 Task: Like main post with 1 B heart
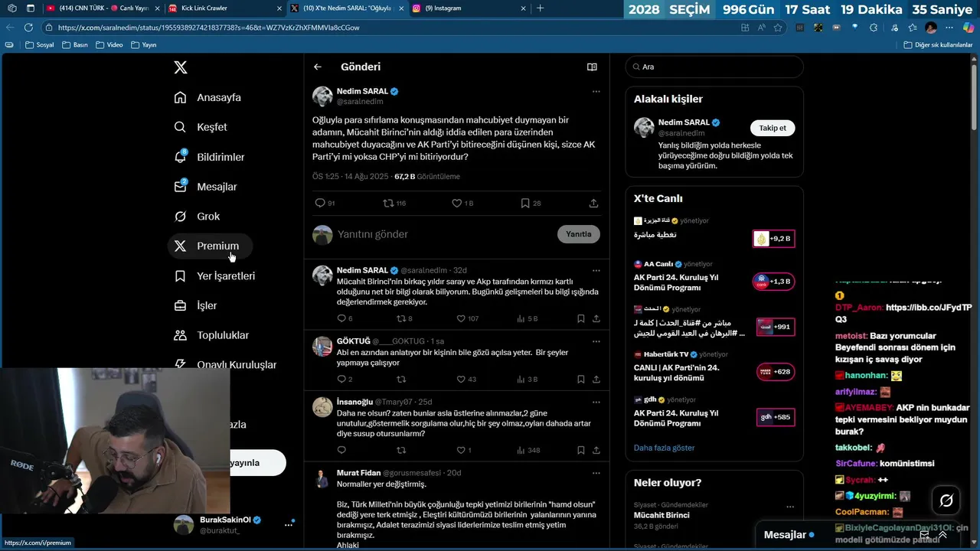click(456, 203)
